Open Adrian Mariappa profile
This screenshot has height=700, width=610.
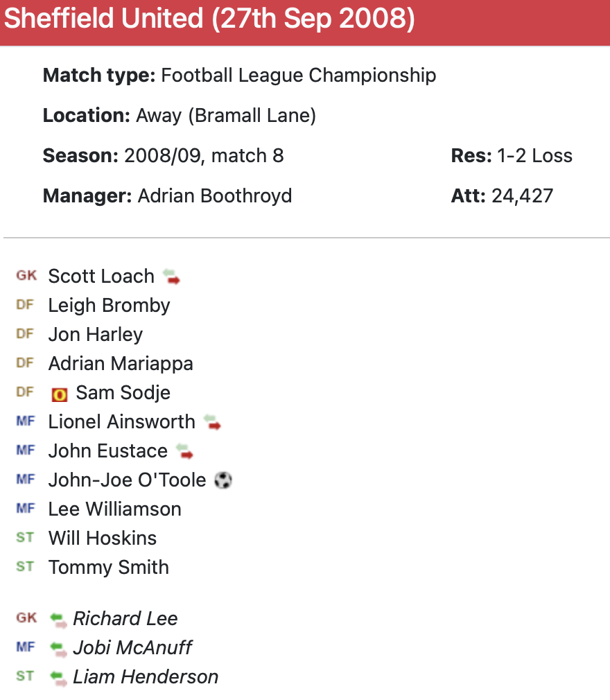click(x=121, y=364)
